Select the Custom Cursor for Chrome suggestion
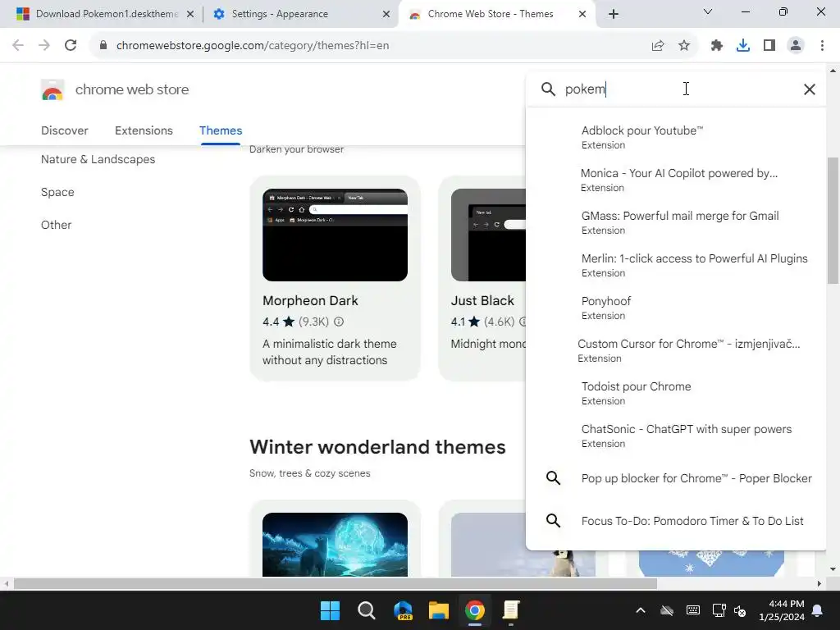The width and height of the screenshot is (840, 630). pos(676,350)
